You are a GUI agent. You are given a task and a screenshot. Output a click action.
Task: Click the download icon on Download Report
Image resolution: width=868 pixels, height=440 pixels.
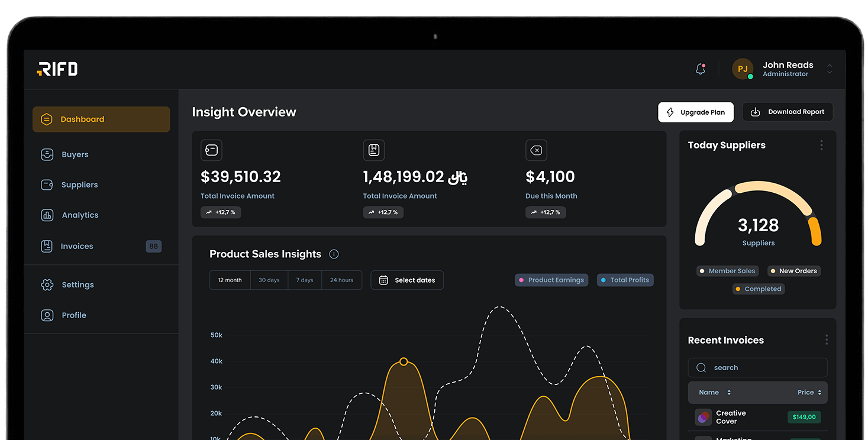pos(755,112)
